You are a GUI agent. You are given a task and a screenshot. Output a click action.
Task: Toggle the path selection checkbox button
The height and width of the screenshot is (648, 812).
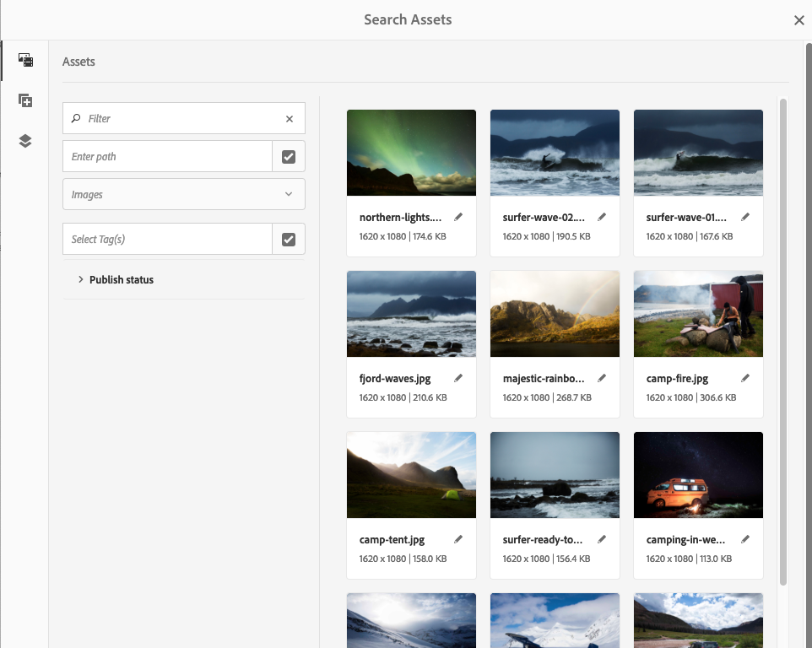pyautogui.click(x=289, y=156)
